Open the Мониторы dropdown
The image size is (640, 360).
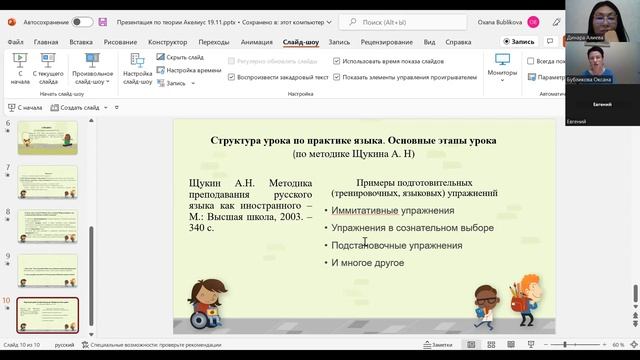[502, 67]
